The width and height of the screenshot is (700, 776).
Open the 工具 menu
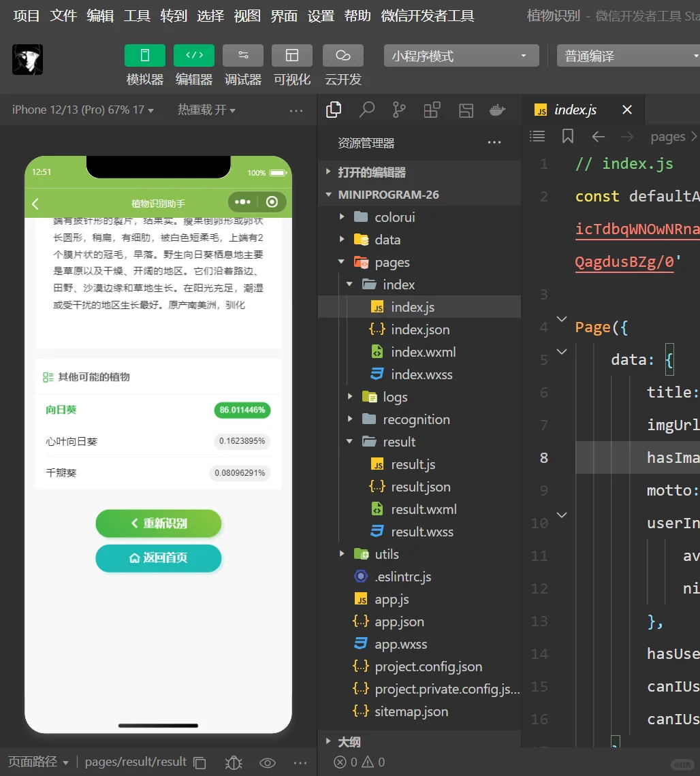coord(137,16)
